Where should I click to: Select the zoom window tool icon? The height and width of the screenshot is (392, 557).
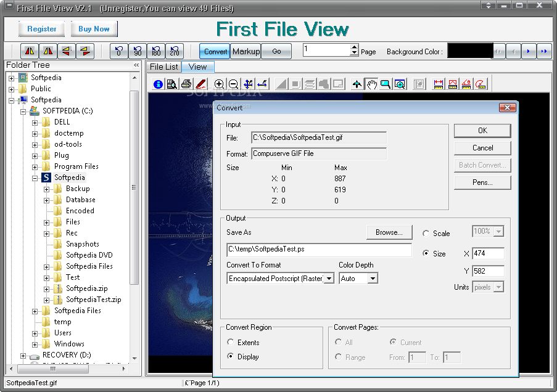pyautogui.click(x=400, y=84)
